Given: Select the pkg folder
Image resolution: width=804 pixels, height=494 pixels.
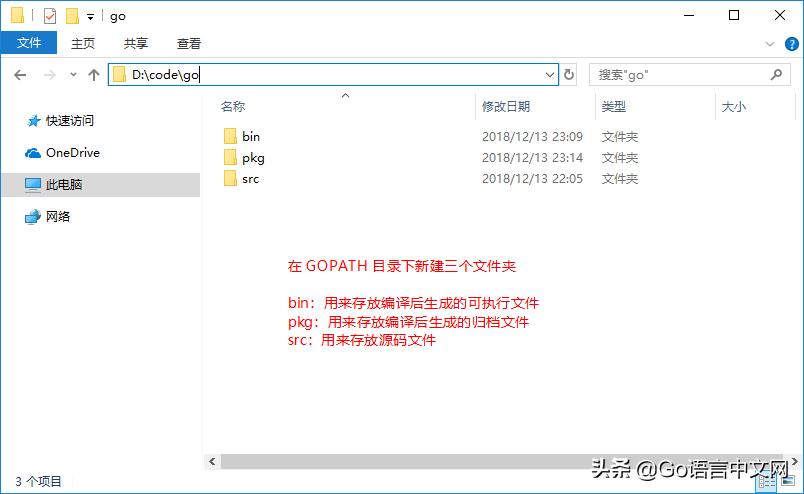Looking at the screenshot, I should [253, 158].
